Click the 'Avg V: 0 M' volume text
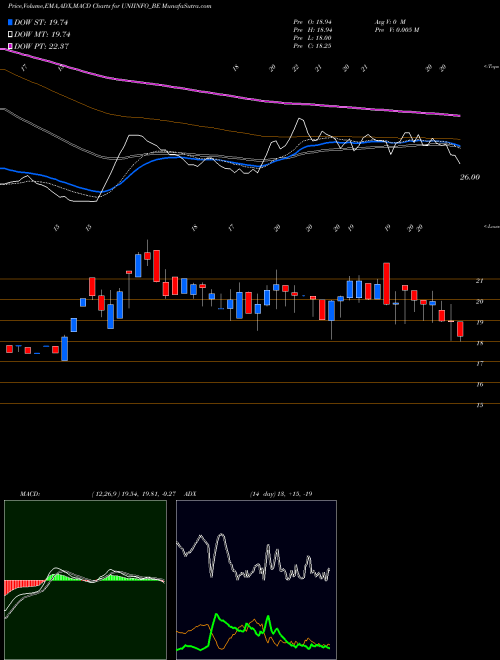Viewport: 500px width, 660px height. click(x=389, y=21)
